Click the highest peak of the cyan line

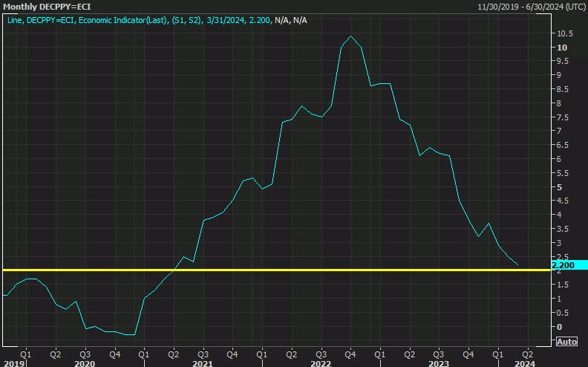click(x=350, y=36)
